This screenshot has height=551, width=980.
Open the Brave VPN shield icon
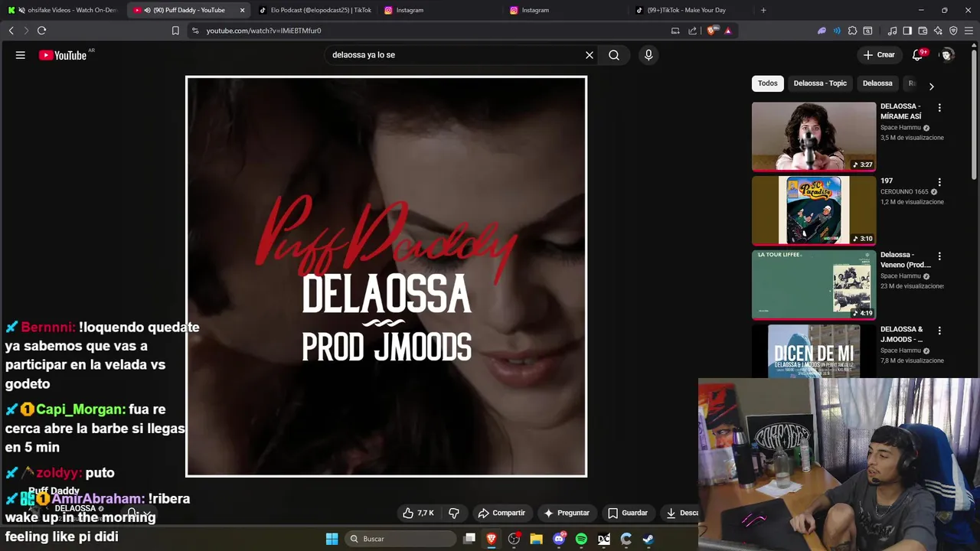953,31
